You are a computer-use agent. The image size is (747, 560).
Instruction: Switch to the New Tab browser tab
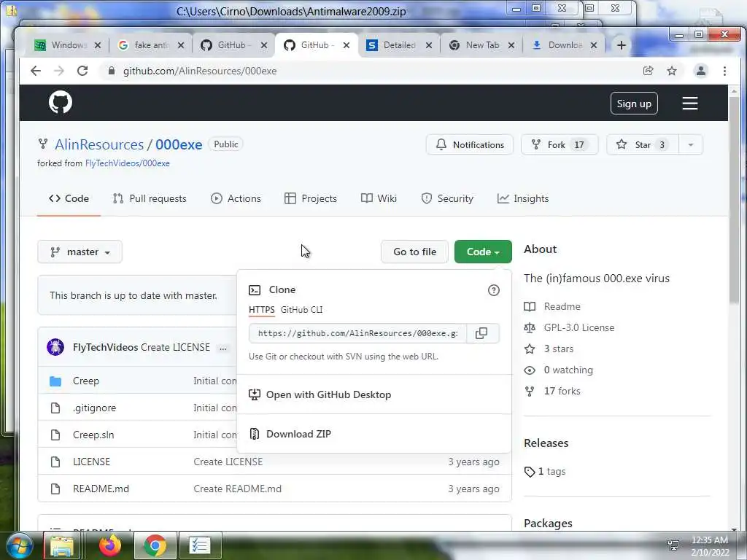click(x=481, y=45)
